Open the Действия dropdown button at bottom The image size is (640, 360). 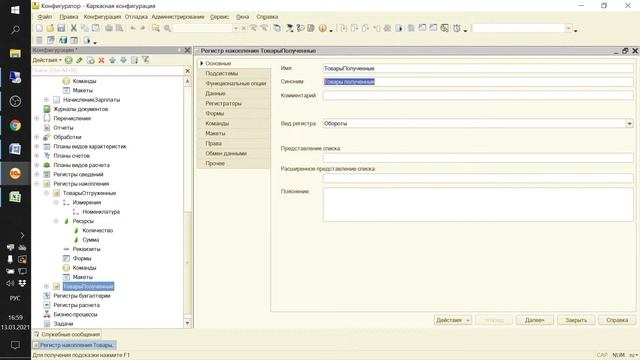(452, 320)
